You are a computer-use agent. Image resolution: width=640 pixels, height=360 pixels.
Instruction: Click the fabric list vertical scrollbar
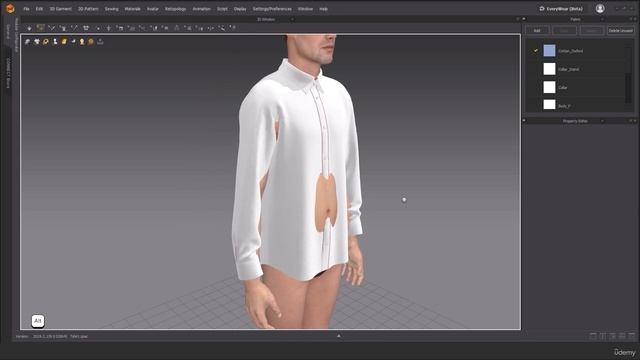(x=628, y=88)
